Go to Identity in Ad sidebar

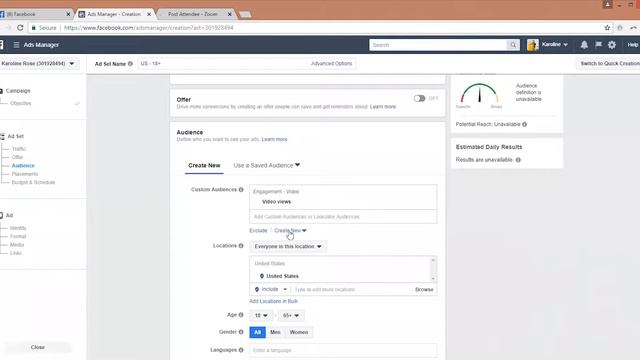pos(18,228)
